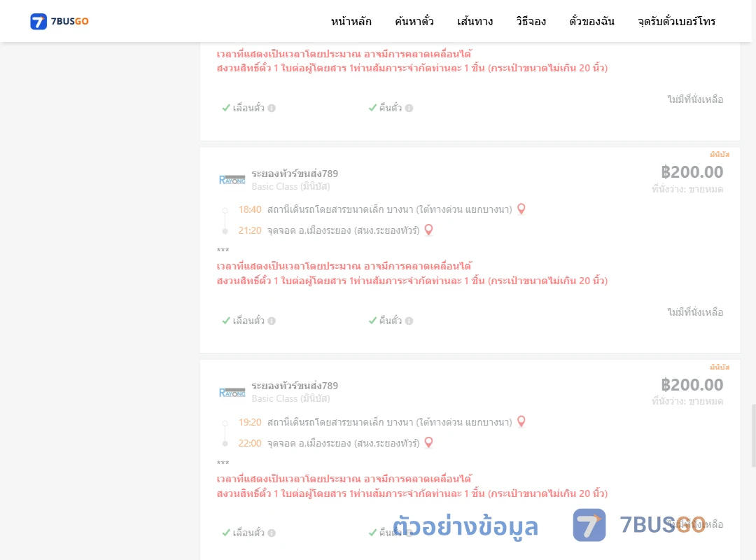The width and height of the screenshot is (756, 560).
Task: Open the วิธีจอง menu item
Action: (531, 21)
